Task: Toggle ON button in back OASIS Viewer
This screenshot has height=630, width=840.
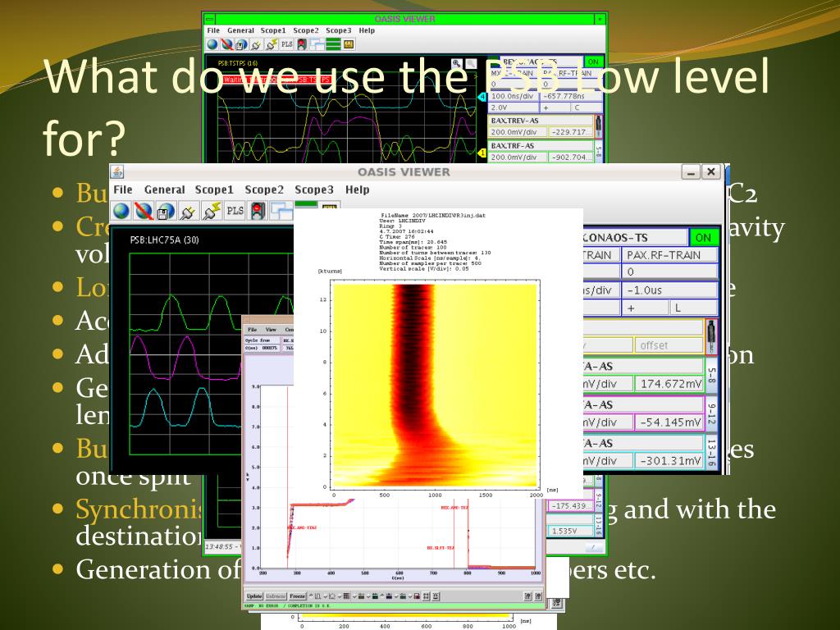Action: 593,62
